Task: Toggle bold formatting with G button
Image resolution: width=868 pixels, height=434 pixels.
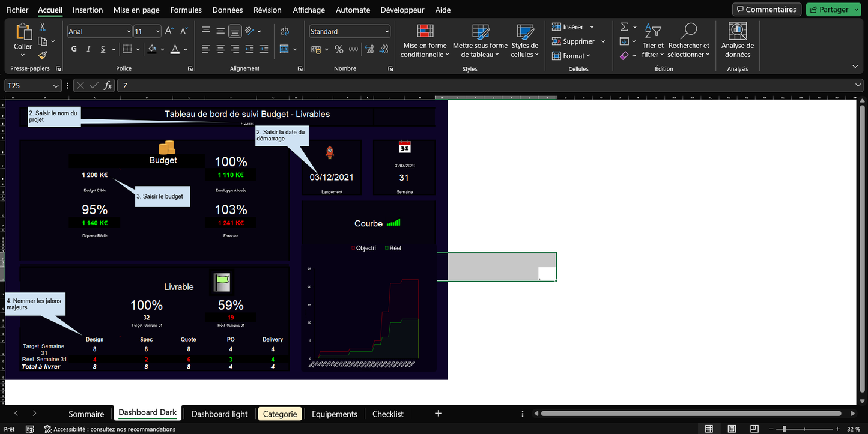Action: pyautogui.click(x=74, y=49)
